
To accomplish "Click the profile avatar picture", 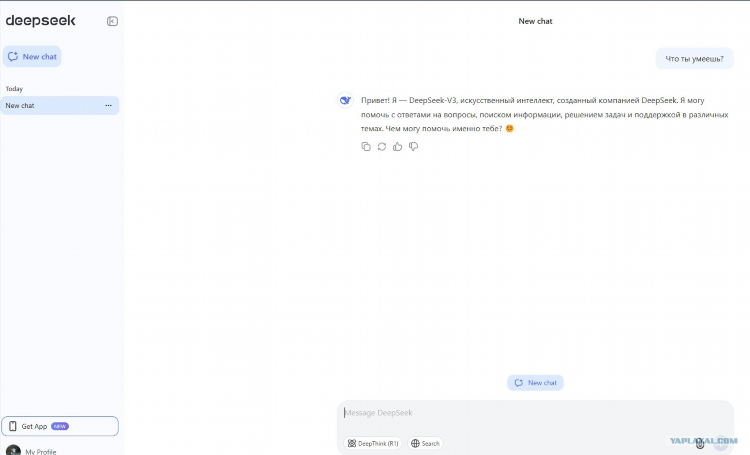I will tap(13, 450).
